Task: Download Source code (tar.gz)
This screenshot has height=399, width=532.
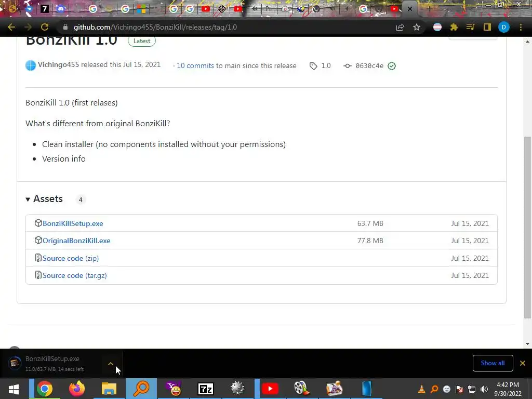Action: pyautogui.click(x=75, y=275)
